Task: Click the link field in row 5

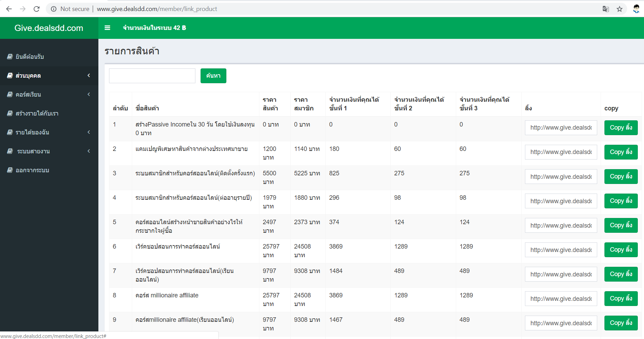Action: [561, 225]
